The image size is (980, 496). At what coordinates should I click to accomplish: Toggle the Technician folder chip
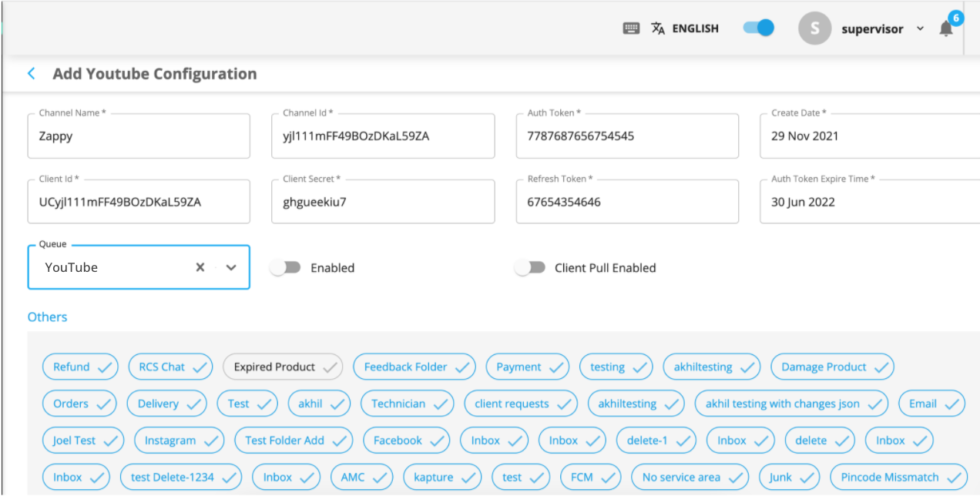[408, 404]
